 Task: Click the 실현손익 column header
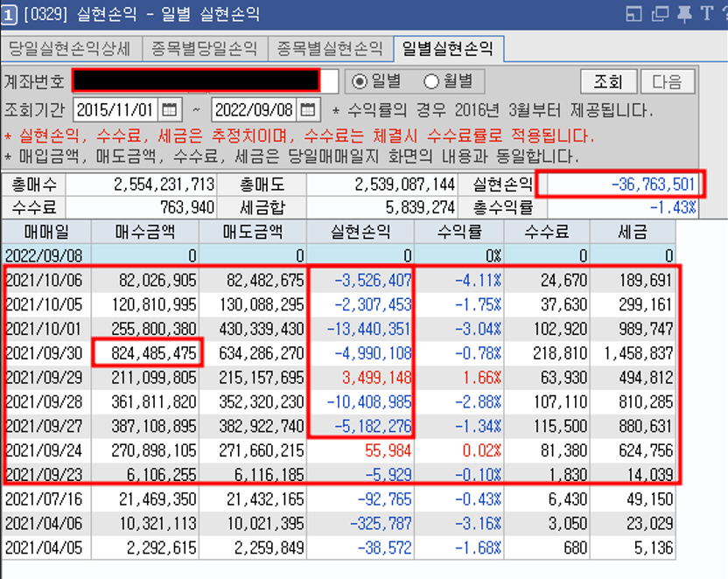(x=360, y=231)
